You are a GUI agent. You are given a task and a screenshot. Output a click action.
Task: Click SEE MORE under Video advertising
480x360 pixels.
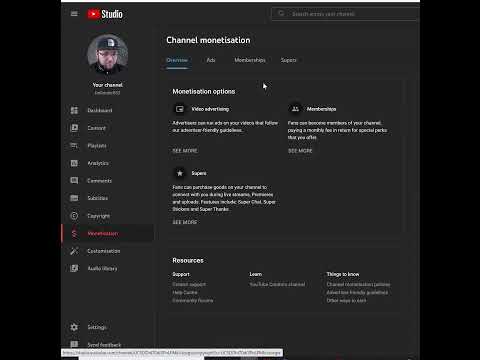185,151
